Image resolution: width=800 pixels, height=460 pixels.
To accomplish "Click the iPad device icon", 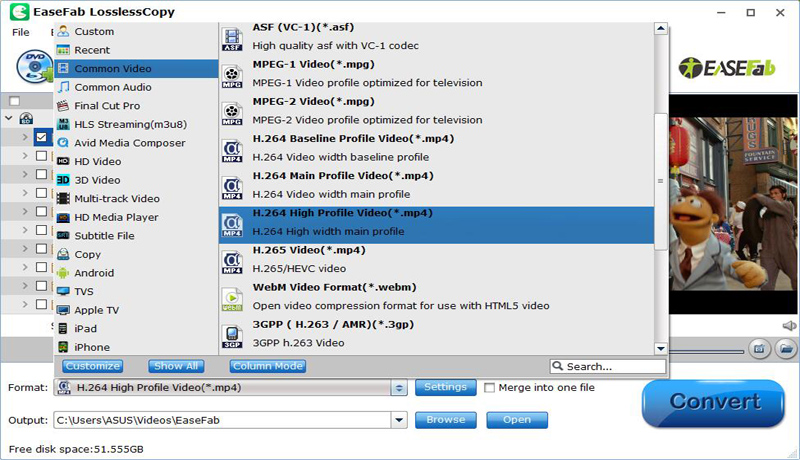I will point(63,328).
